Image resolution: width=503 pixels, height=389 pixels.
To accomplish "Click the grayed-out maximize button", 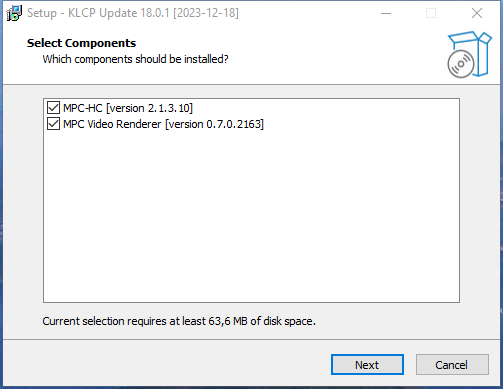I will pyautogui.click(x=431, y=13).
